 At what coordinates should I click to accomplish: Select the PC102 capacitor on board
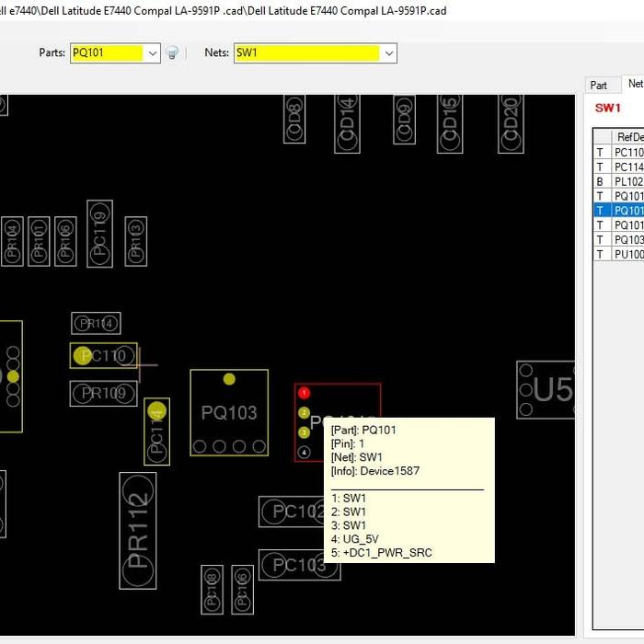tap(292, 512)
